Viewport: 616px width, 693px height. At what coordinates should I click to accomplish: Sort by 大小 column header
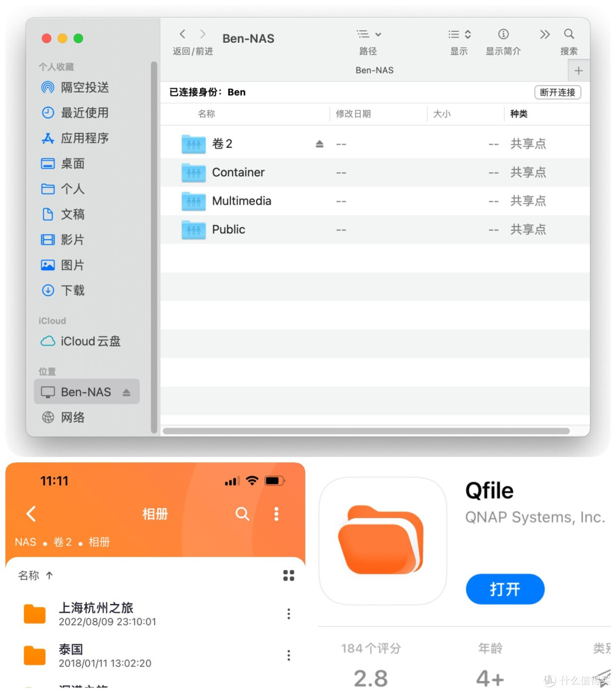pos(442,114)
